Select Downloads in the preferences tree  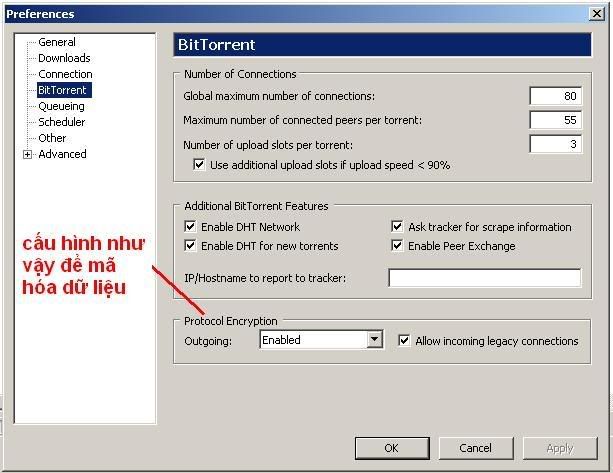[64, 58]
